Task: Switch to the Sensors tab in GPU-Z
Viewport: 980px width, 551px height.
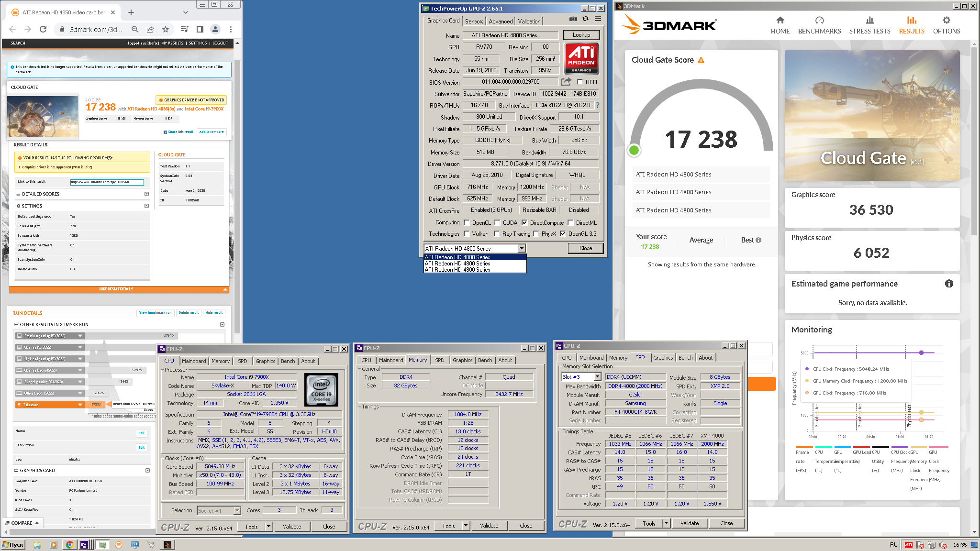Action: point(474,22)
